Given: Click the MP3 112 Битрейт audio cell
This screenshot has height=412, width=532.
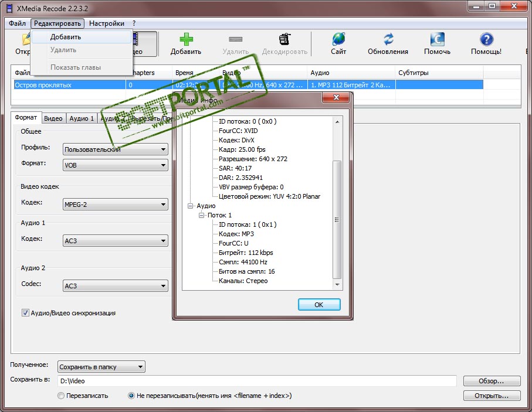Looking at the screenshot, I should coord(351,85).
